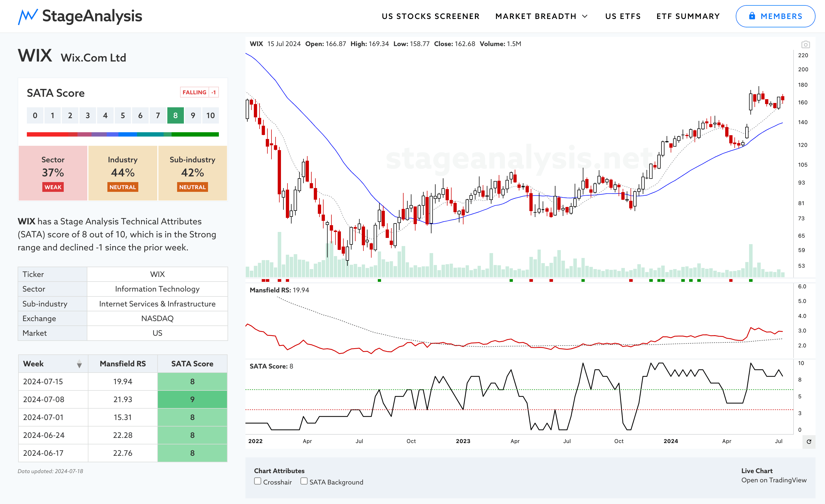
Task: Click SATA score scale box 5
Action: pyautogui.click(x=123, y=115)
